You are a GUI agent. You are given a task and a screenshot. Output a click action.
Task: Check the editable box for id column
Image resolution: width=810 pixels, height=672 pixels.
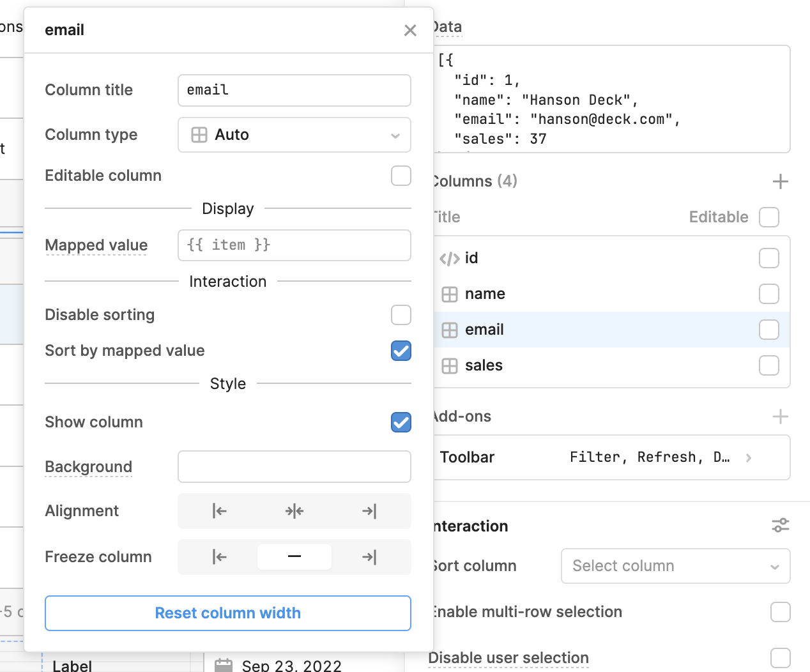(769, 259)
